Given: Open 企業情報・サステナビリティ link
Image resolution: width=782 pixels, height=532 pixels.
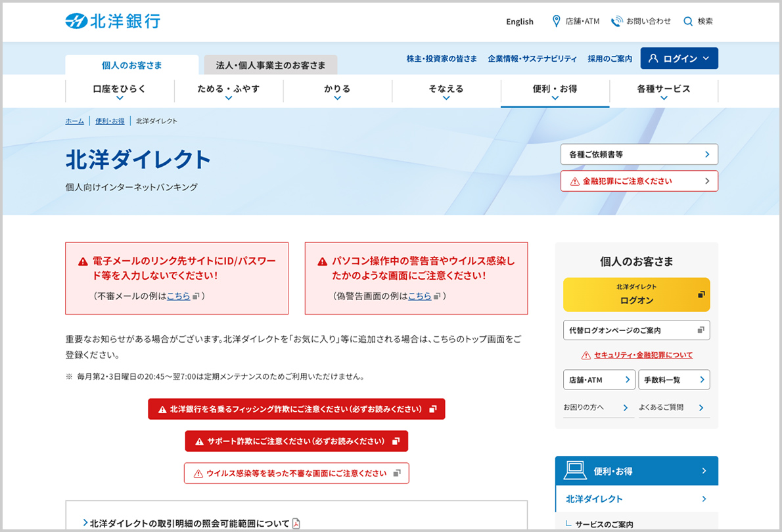Looking at the screenshot, I should [532, 59].
